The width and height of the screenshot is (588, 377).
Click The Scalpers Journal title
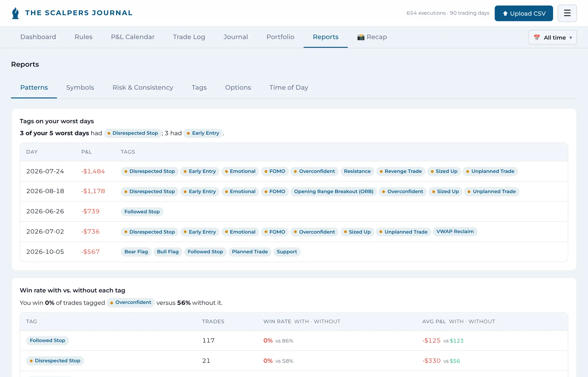pyautogui.click(x=79, y=13)
